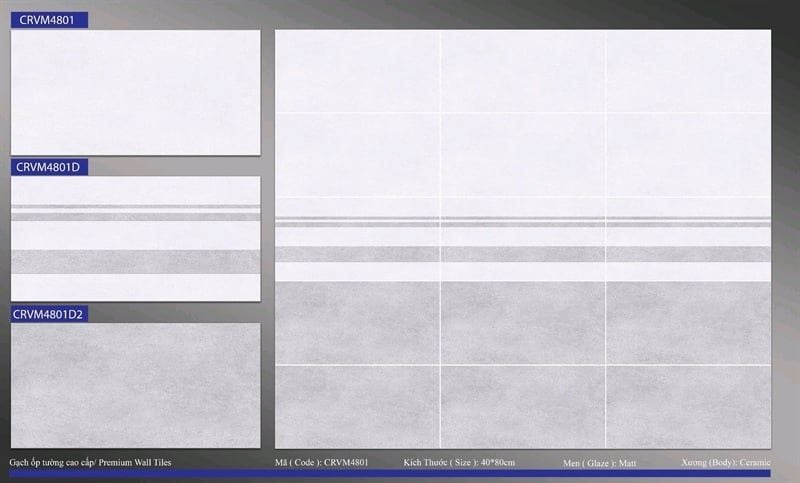Select top-left white tile in wall layout
800x483 pixels.
(357, 71)
